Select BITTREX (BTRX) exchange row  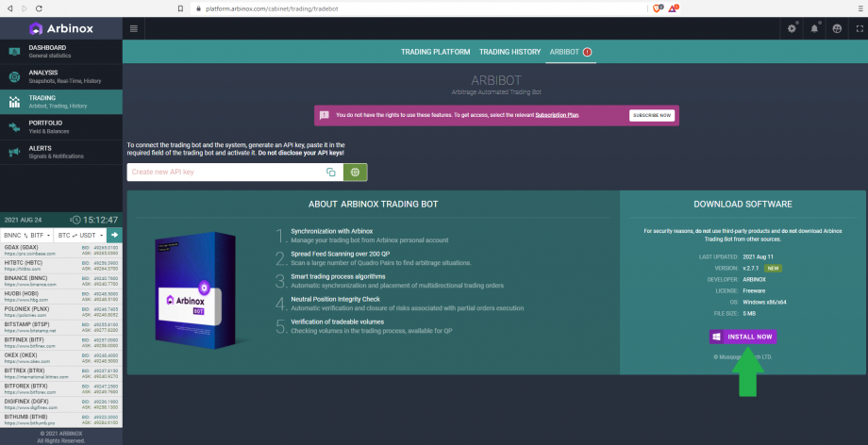coord(61,373)
